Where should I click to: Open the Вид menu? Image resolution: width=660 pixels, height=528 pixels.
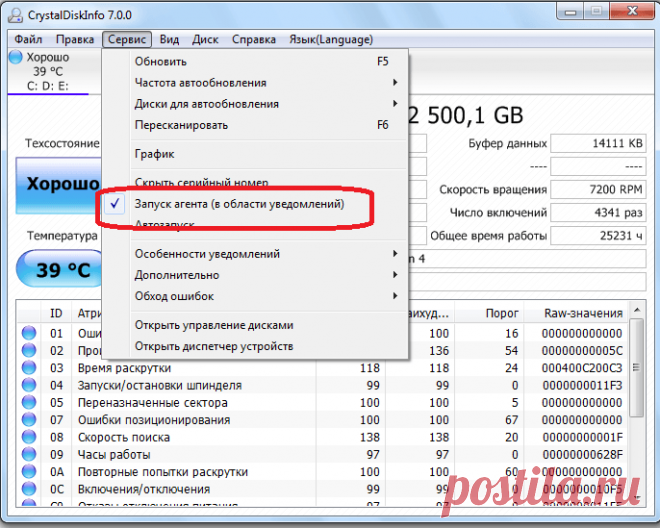tap(169, 40)
